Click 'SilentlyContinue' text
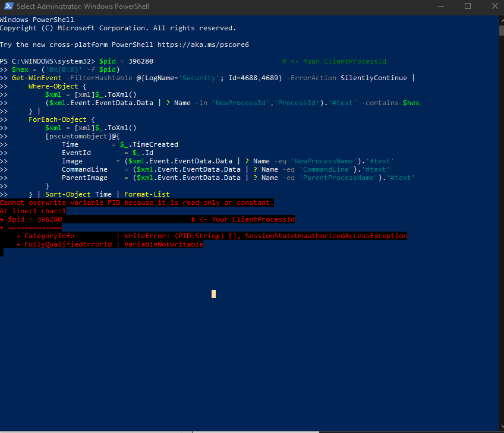 pos(373,78)
